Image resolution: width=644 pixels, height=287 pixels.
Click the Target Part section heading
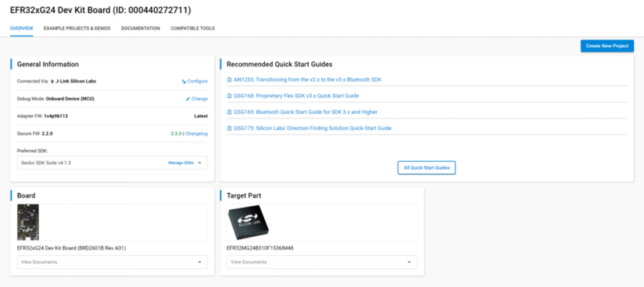[x=244, y=196]
